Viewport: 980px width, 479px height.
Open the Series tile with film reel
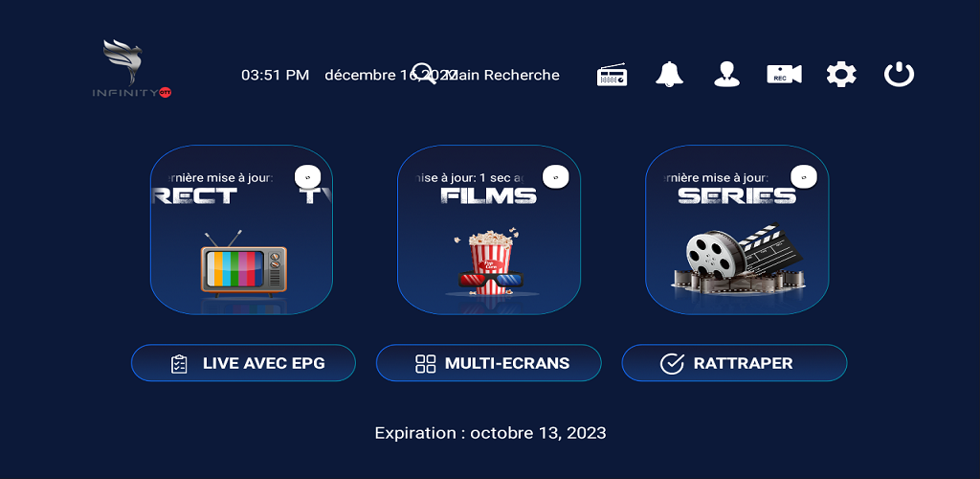(737, 230)
